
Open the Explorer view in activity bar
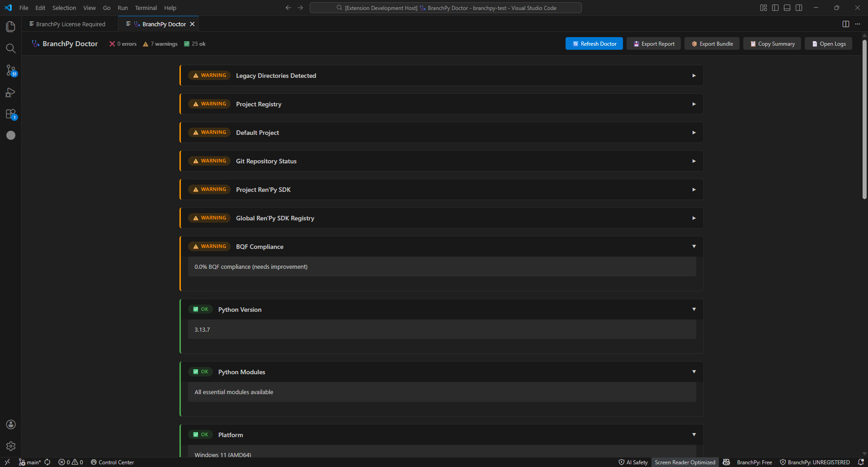pyautogui.click(x=11, y=27)
